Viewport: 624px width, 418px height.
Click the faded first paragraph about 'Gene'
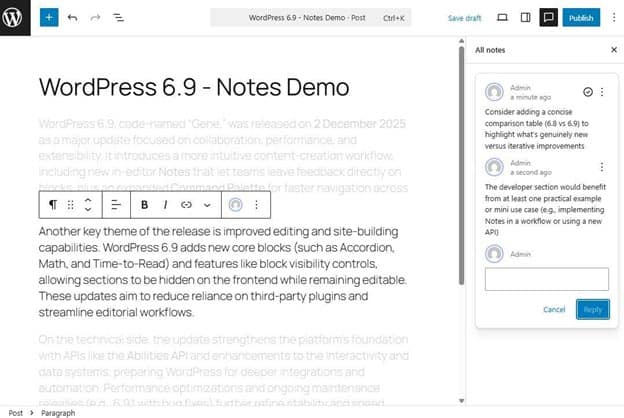pos(223,154)
